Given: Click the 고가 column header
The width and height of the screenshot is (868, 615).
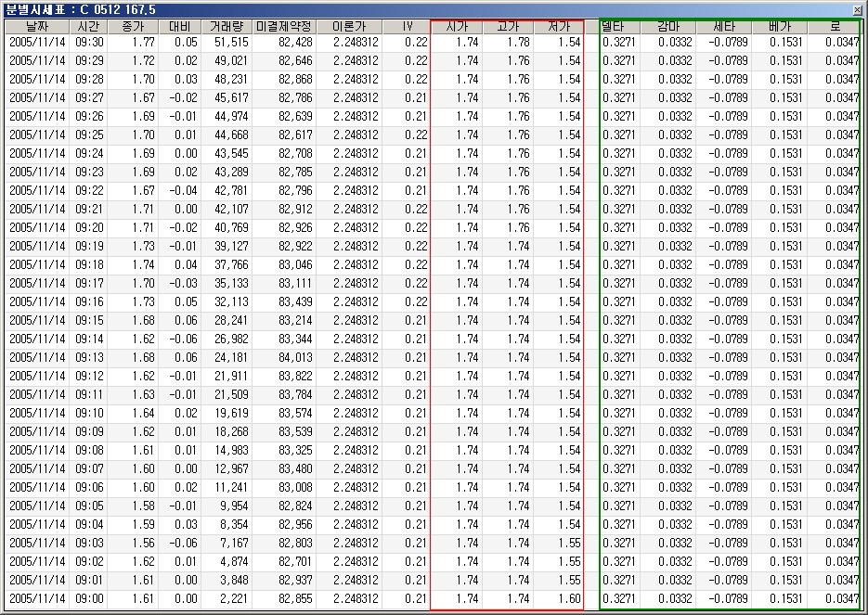Looking at the screenshot, I should click(x=508, y=26).
